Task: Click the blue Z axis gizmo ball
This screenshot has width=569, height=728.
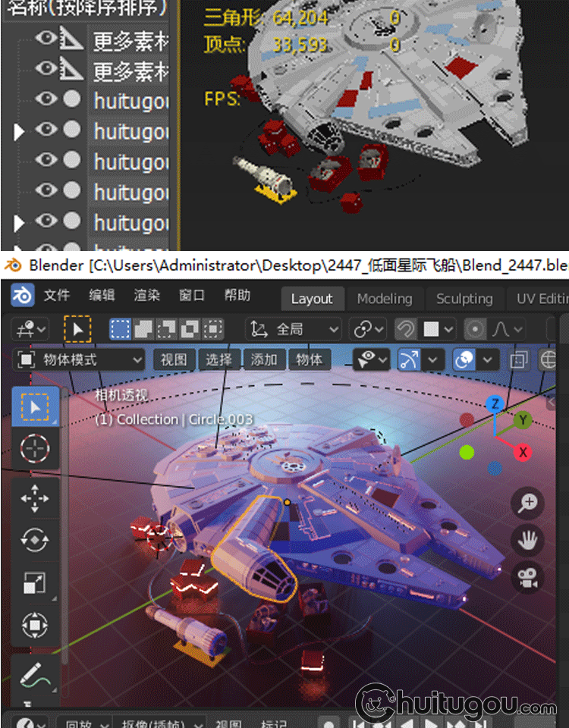Action: click(495, 404)
